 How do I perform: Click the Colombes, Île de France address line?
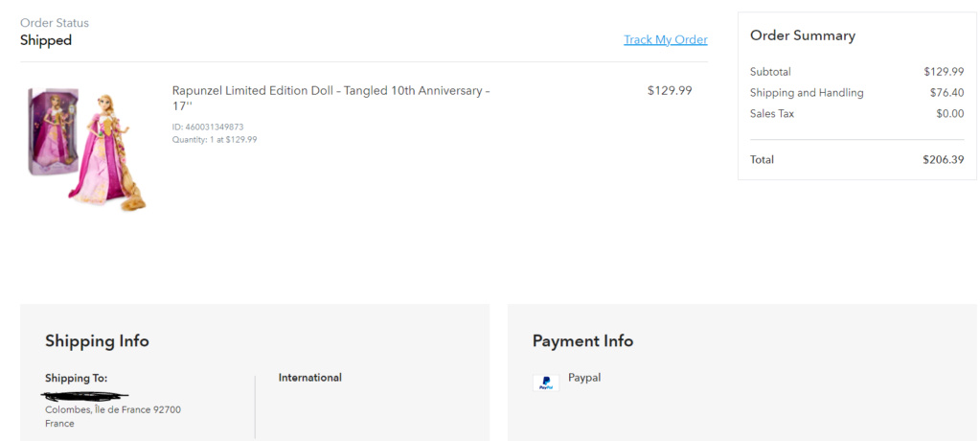point(113,409)
